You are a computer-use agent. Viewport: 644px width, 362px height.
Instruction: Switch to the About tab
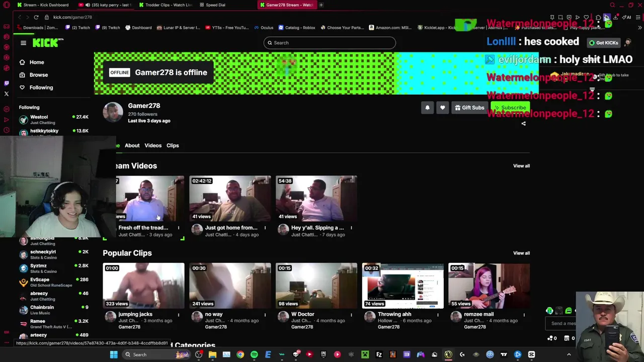coord(132,145)
